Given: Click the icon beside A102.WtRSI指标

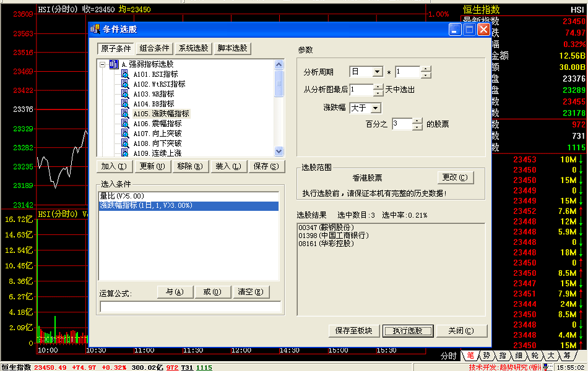Looking at the screenshot, I should pos(125,84).
